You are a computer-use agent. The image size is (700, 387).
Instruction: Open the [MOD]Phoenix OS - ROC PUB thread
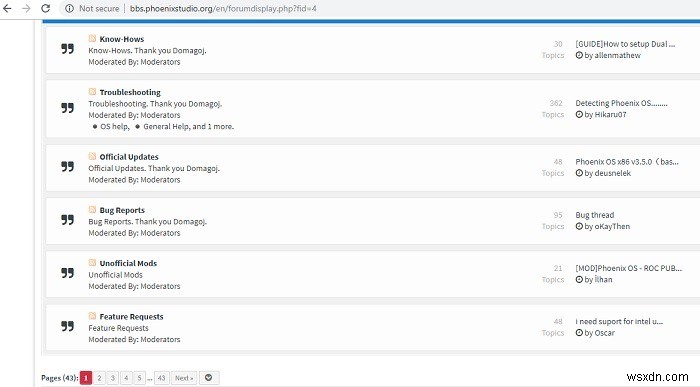tap(629, 268)
